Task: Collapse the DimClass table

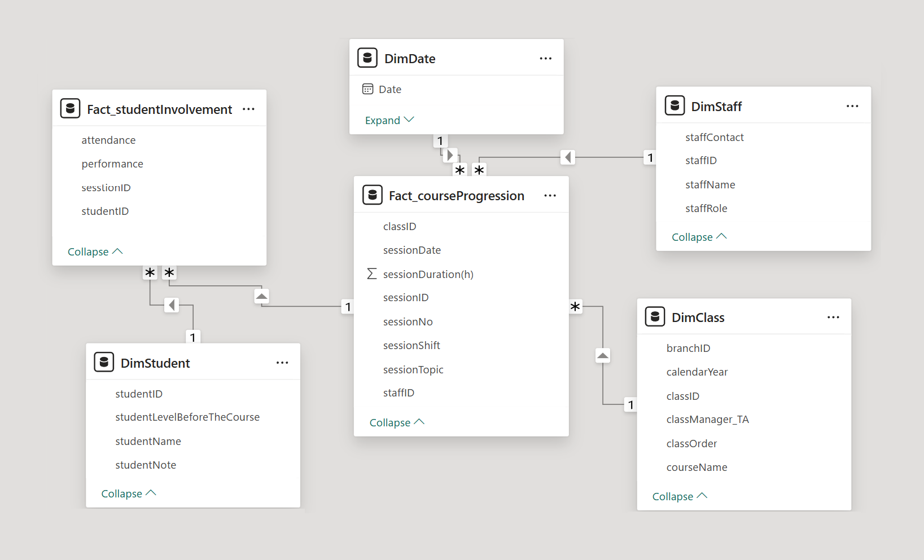Action: (680, 496)
